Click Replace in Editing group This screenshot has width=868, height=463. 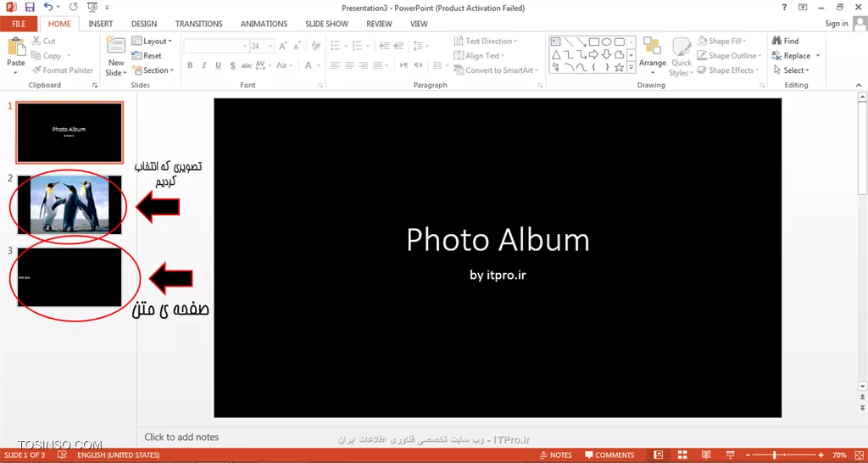797,55
